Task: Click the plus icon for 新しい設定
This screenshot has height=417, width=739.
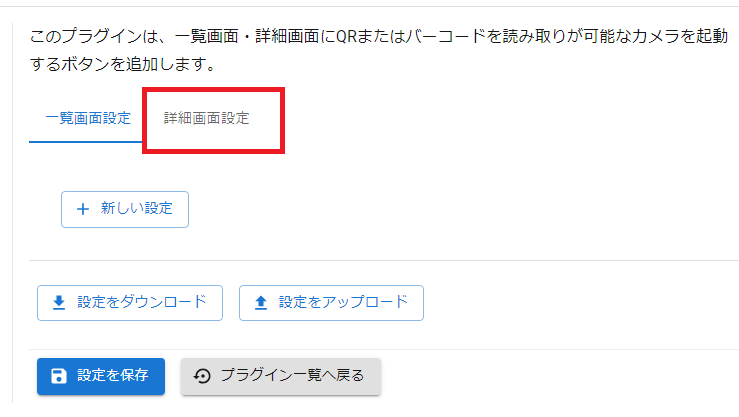Action: point(83,209)
